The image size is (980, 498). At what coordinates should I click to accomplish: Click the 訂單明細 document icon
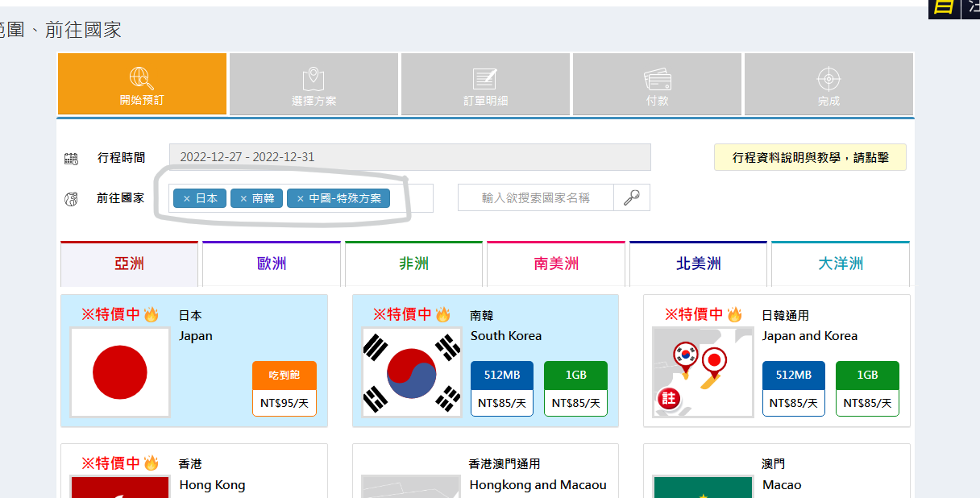point(485,78)
